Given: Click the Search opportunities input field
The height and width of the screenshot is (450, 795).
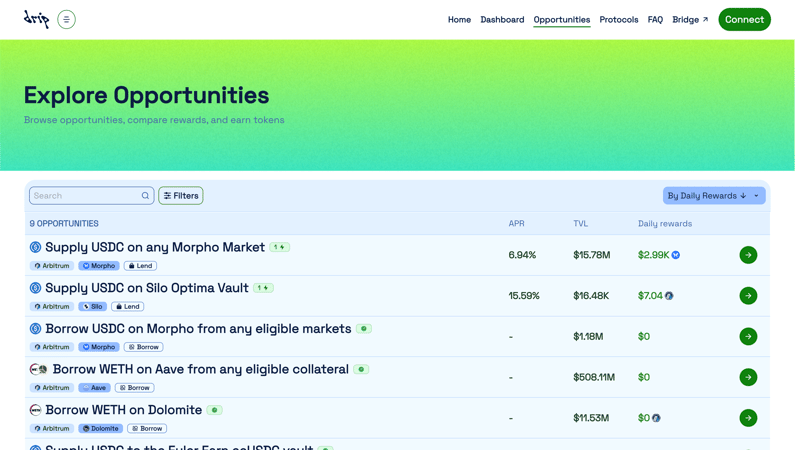Looking at the screenshot, I should pyautogui.click(x=85, y=196).
